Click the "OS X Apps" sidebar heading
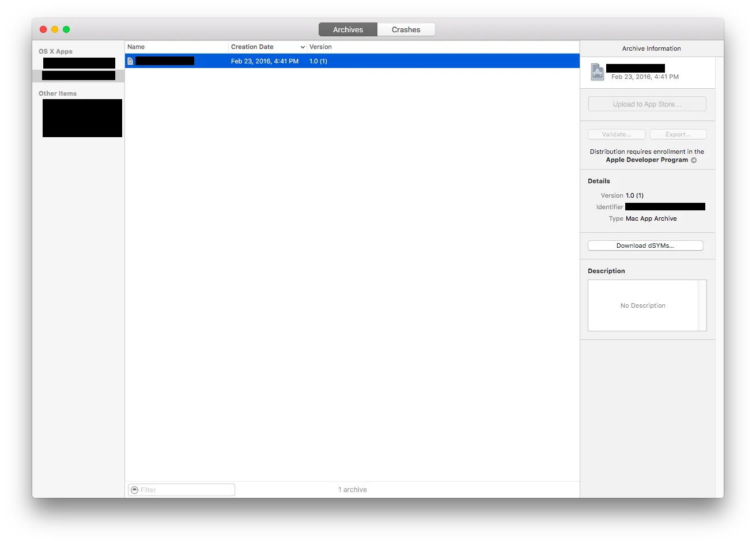This screenshot has height=544, width=756. click(55, 51)
